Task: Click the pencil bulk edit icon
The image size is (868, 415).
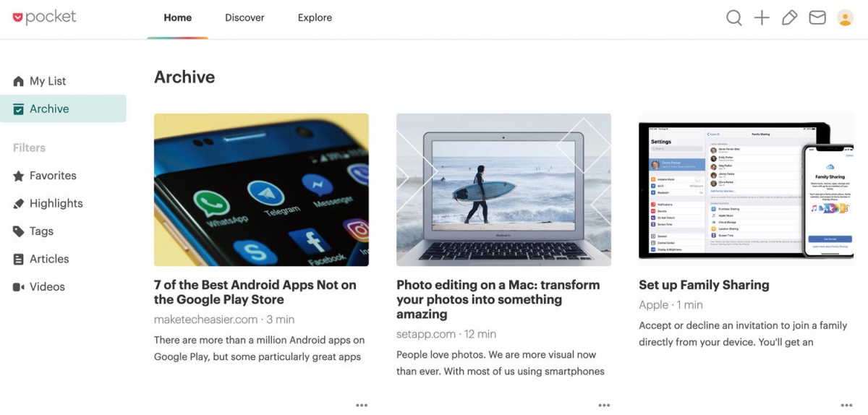Action: click(x=789, y=18)
